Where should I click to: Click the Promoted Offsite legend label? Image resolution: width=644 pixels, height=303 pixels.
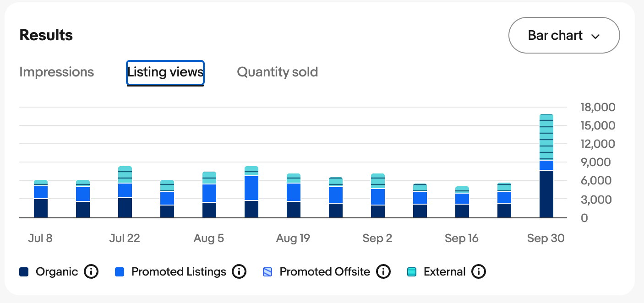[x=325, y=272]
